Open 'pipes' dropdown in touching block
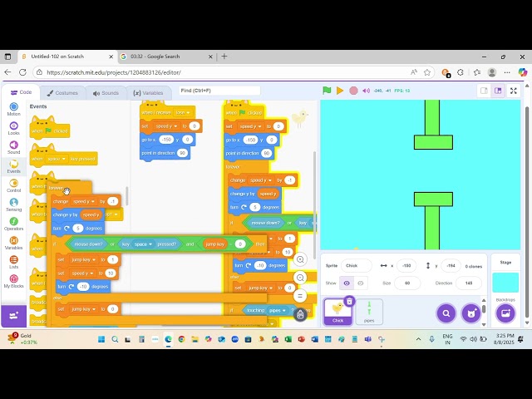The width and height of the screenshot is (532, 399). coord(278,310)
